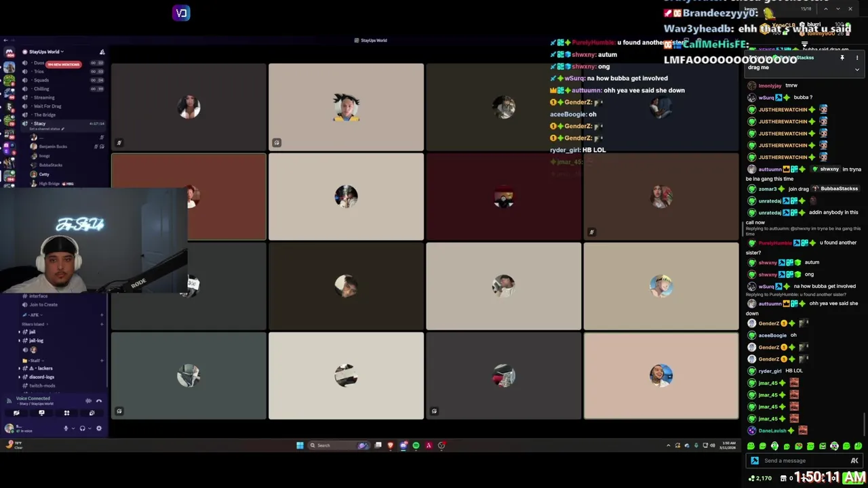Open the microphone input options arrow
Viewport: 868px width, 488px height.
click(73, 428)
